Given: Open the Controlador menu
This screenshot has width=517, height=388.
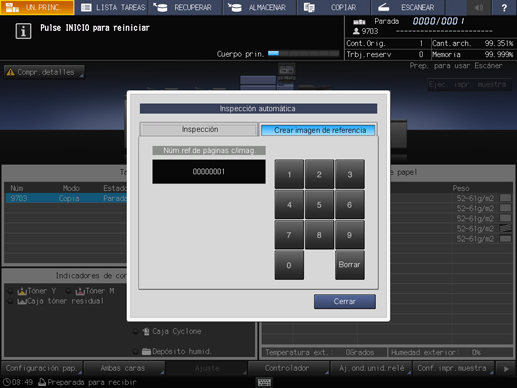Looking at the screenshot, I should click(x=289, y=368).
